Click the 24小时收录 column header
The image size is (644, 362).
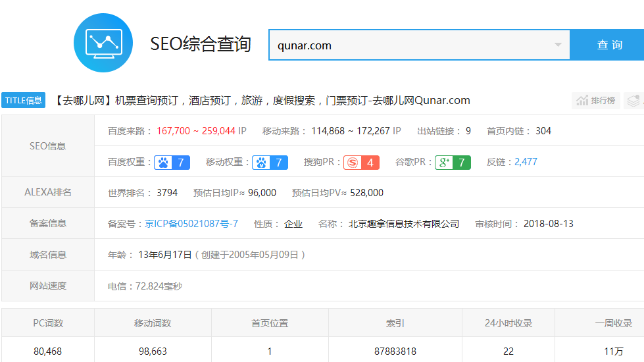coord(508,323)
